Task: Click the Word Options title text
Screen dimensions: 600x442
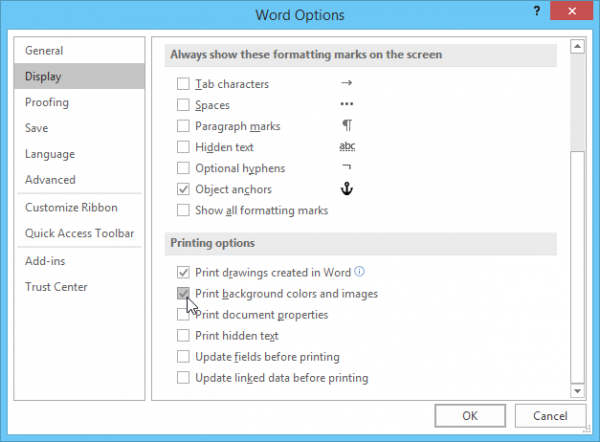Action: [300, 15]
